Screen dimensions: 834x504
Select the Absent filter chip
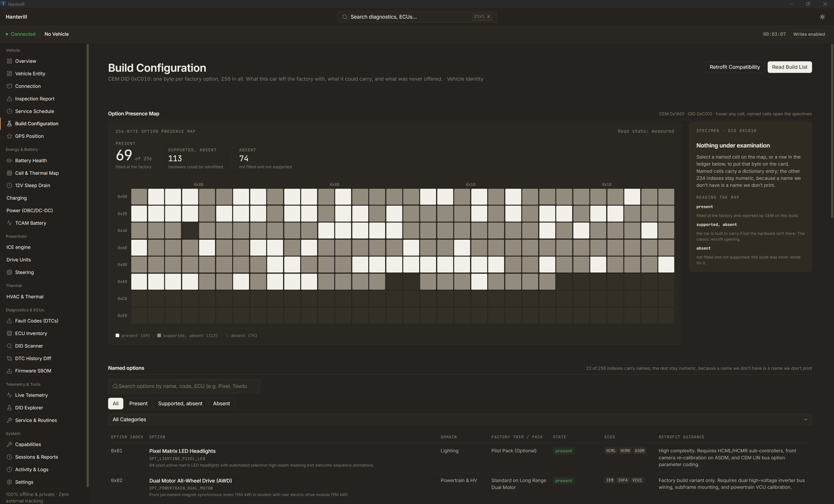click(221, 404)
